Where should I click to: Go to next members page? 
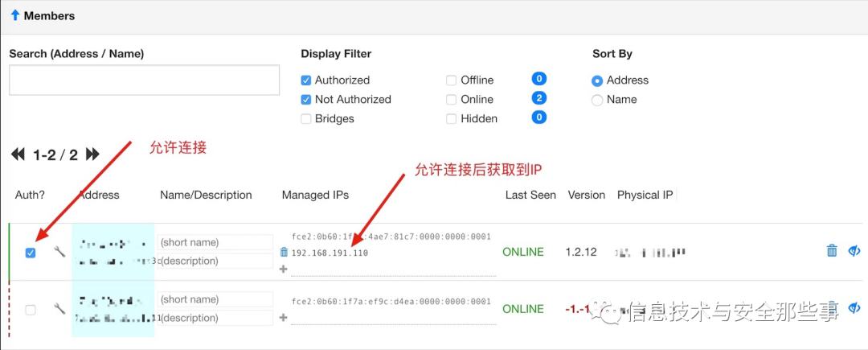coord(92,154)
